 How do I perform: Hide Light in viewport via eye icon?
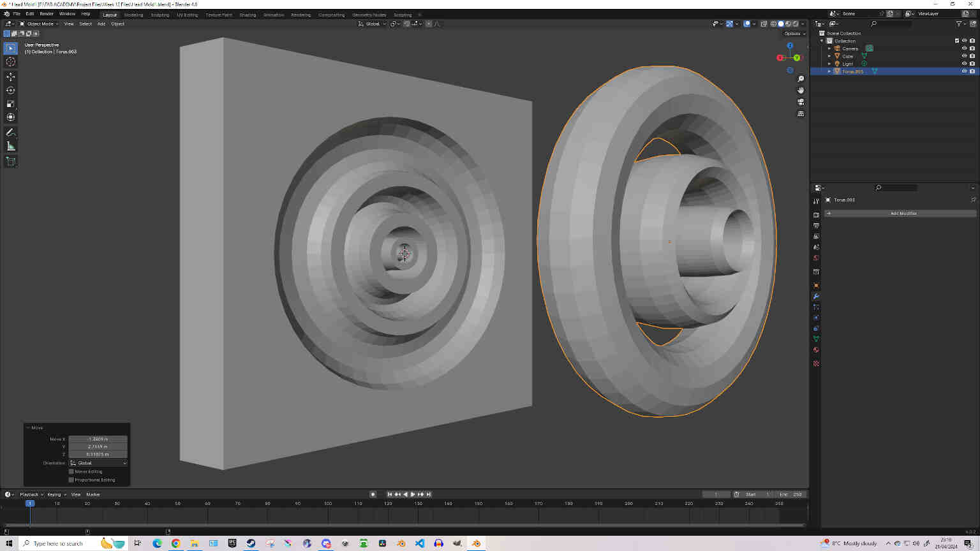964,64
